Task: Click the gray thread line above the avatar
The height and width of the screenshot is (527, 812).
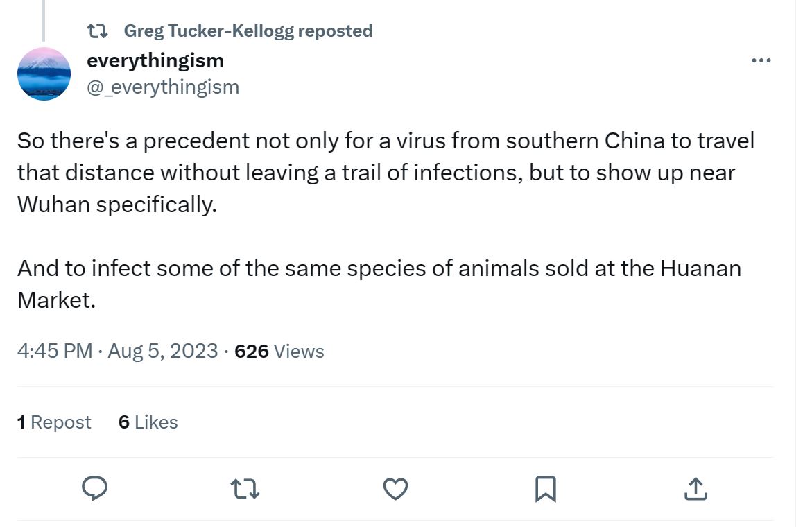Action: (44, 21)
